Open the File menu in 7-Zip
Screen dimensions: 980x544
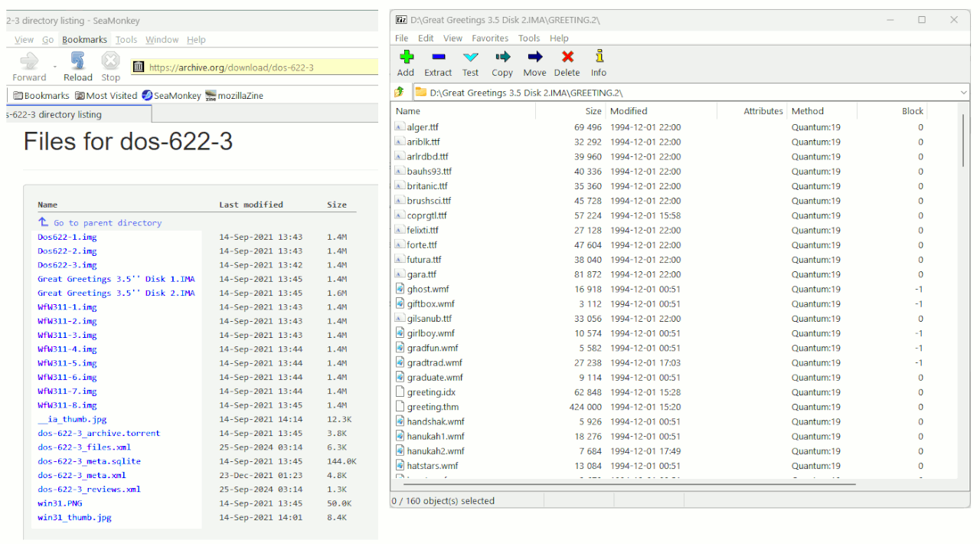(401, 38)
